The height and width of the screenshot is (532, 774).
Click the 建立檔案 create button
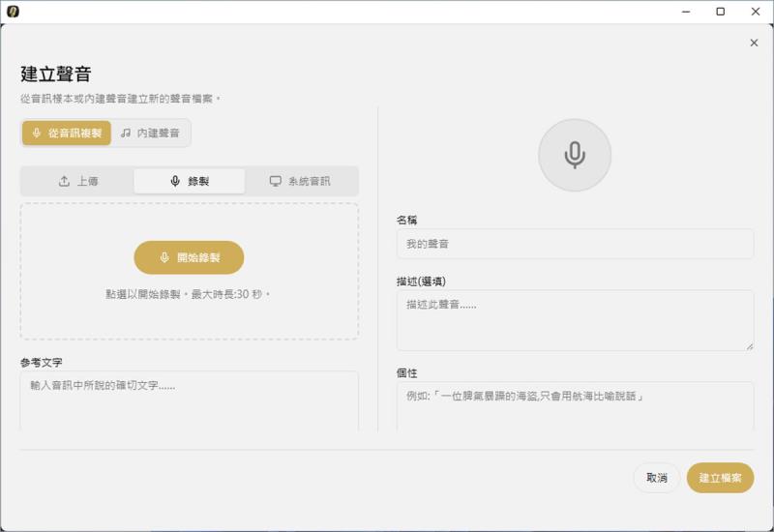click(720, 478)
